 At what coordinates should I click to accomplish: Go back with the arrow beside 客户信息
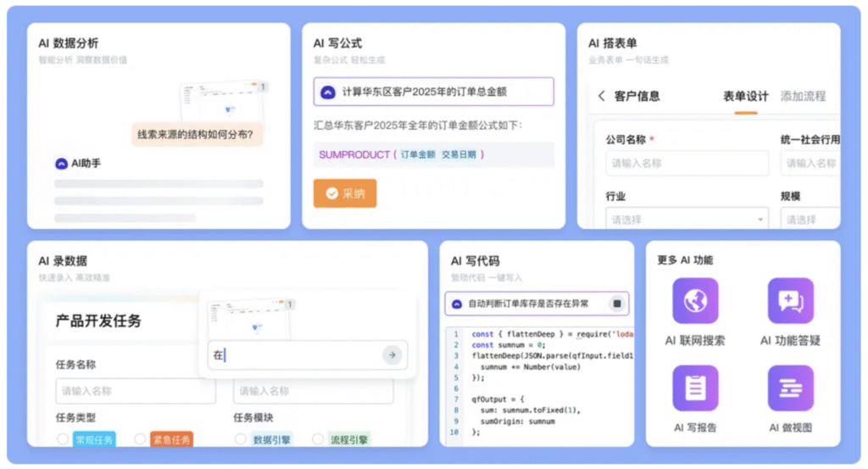click(x=601, y=96)
